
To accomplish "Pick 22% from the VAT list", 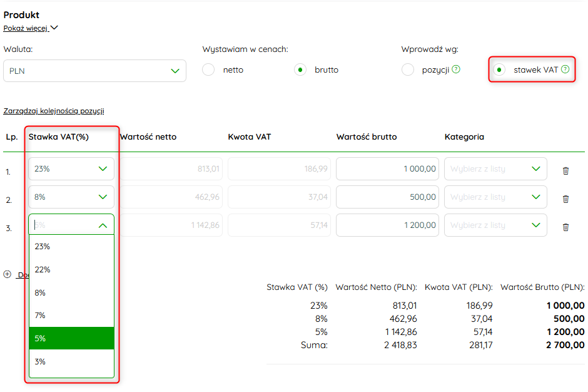I will click(x=71, y=270).
